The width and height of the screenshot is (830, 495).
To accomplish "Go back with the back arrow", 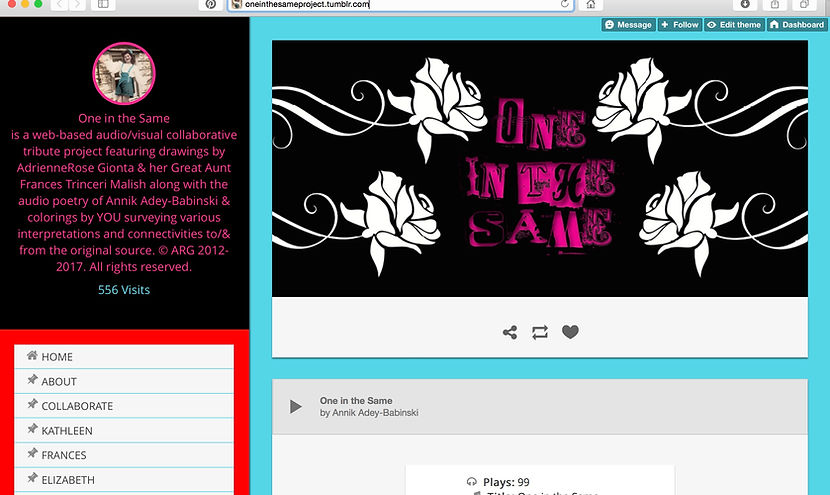I will pos(59,4).
